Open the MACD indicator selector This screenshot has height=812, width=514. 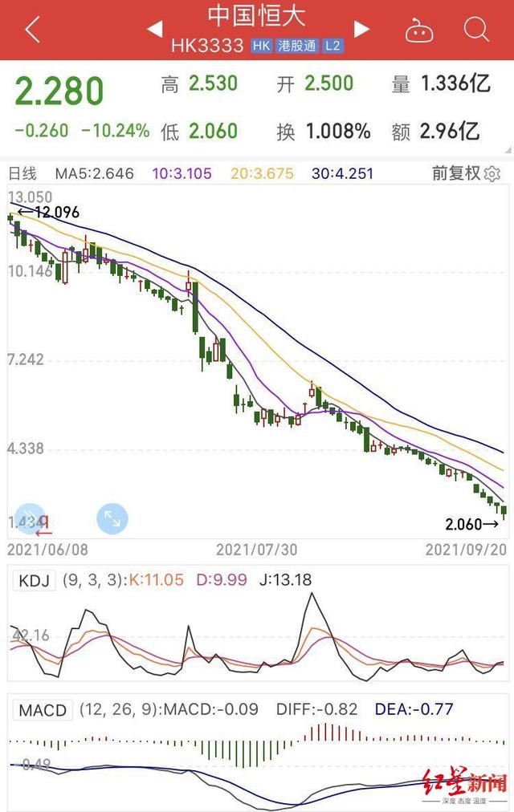(x=43, y=710)
